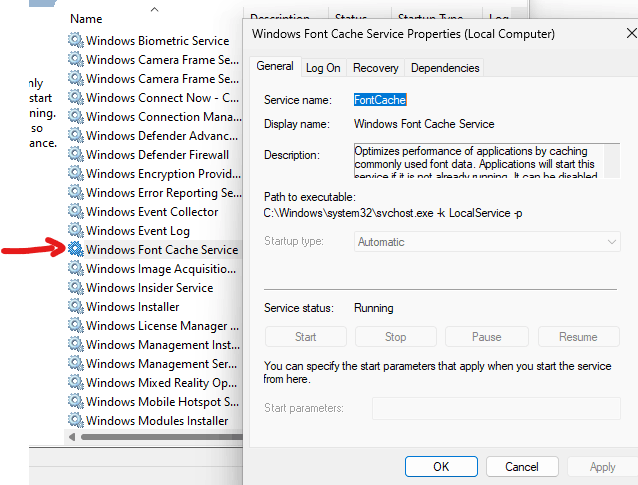The width and height of the screenshot is (638, 485).
Task: Select Windows Connection Manager row
Action: pyautogui.click(x=155, y=116)
